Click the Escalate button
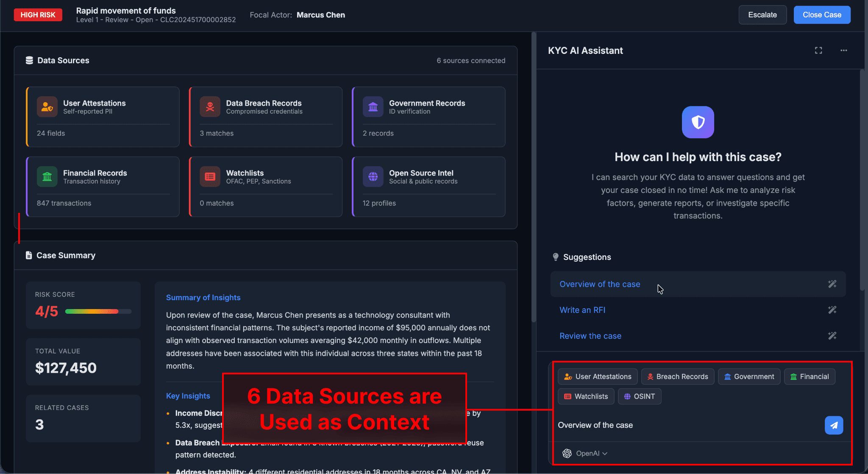Viewport: 868px width, 474px height. coord(762,14)
